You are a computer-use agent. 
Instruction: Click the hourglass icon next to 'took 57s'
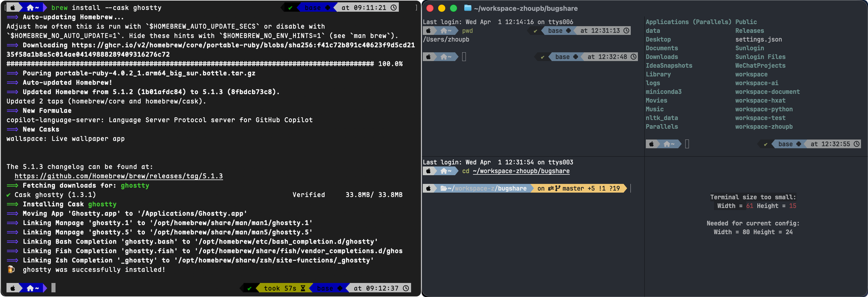(x=303, y=288)
